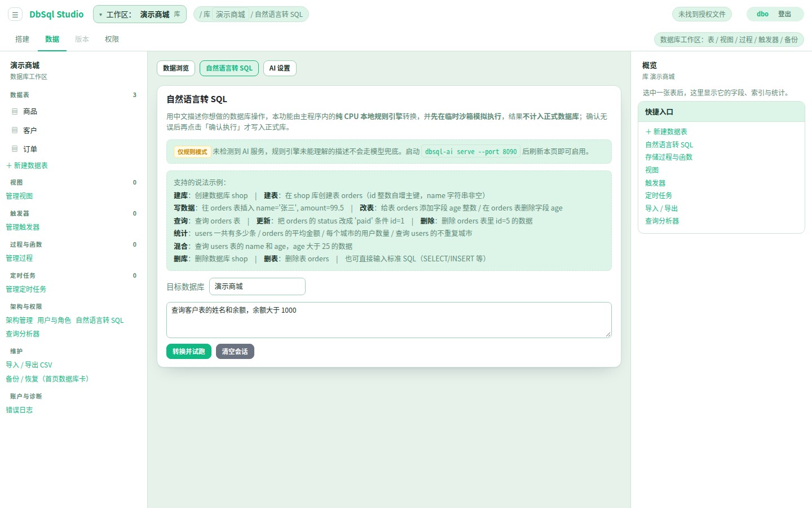812x508 pixels.
Task: Open 用户与角色 in the sidebar
Action: (x=54, y=320)
